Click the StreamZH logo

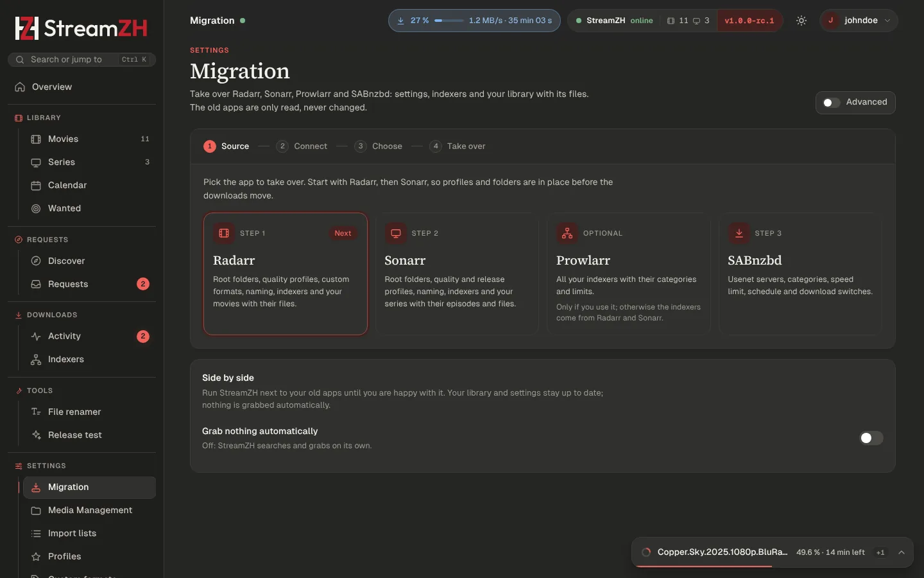pyautogui.click(x=81, y=28)
